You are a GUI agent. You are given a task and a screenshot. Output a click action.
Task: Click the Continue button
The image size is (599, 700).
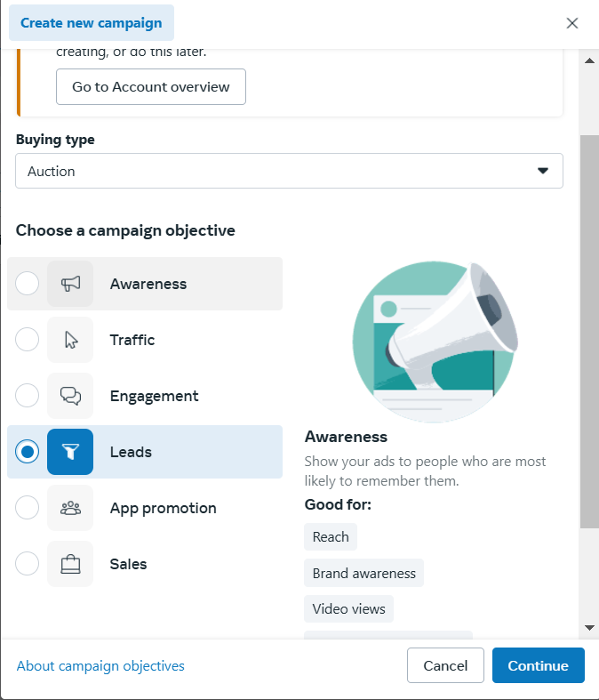pyautogui.click(x=539, y=665)
